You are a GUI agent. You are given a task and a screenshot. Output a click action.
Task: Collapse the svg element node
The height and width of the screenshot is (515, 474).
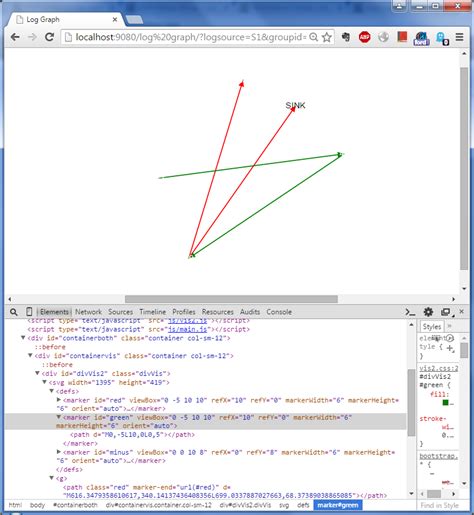coord(45,382)
